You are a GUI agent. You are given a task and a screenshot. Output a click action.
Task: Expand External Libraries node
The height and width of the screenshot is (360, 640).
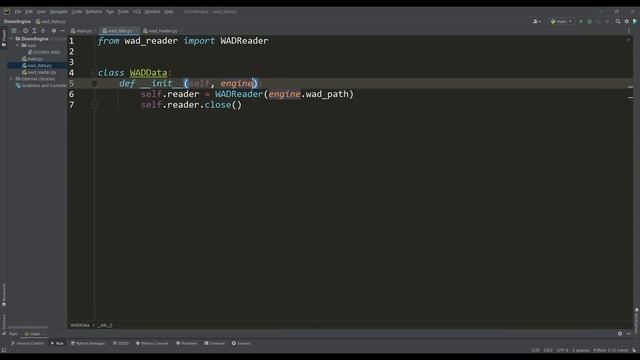point(11,79)
